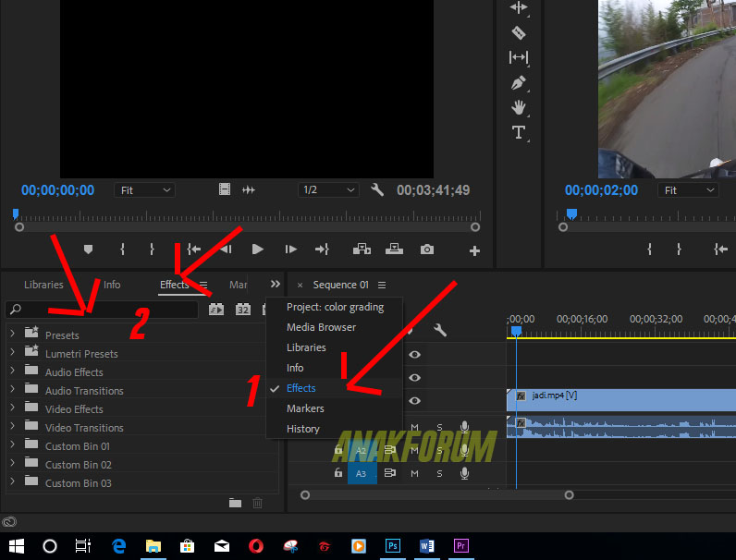736x560 pixels.
Task: Open Photoshop from the taskbar
Action: (x=392, y=546)
